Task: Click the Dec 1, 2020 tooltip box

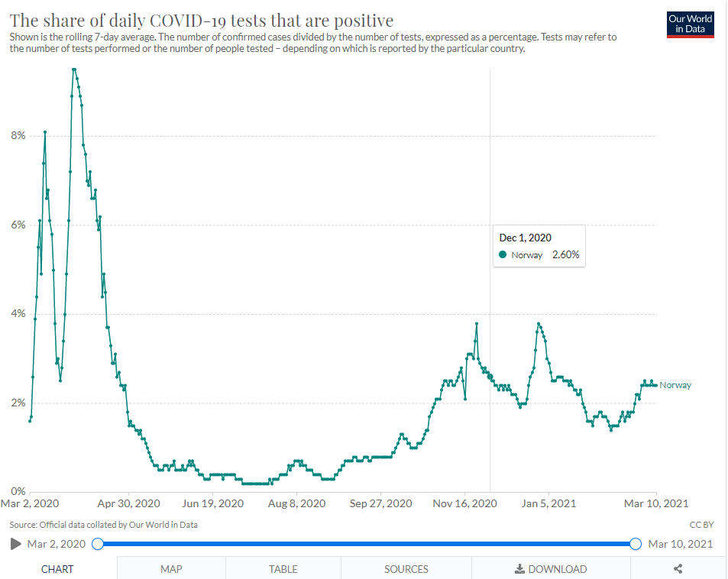Action: [539, 246]
